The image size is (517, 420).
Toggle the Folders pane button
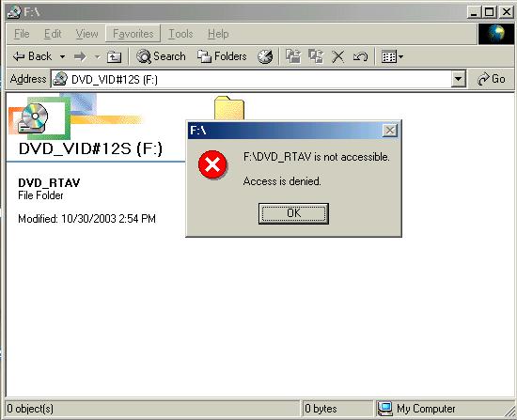coord(222,56)
